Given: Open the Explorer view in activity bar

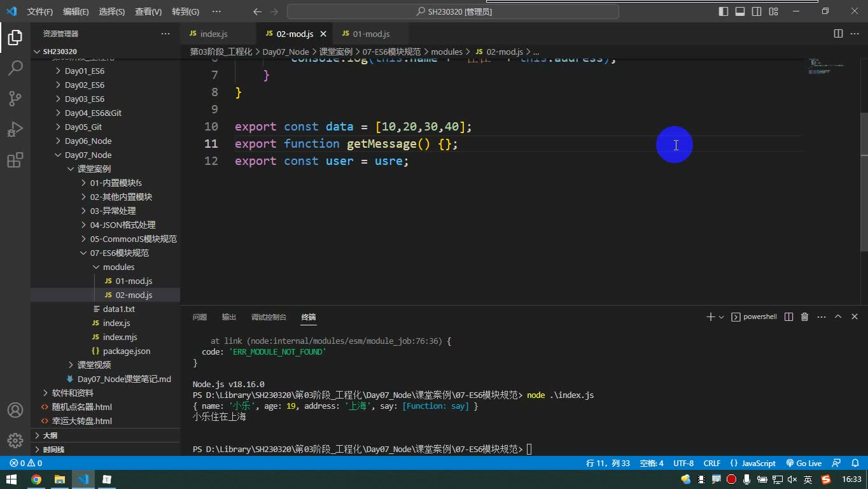Looking at the screenshot, I should (15, 38).
